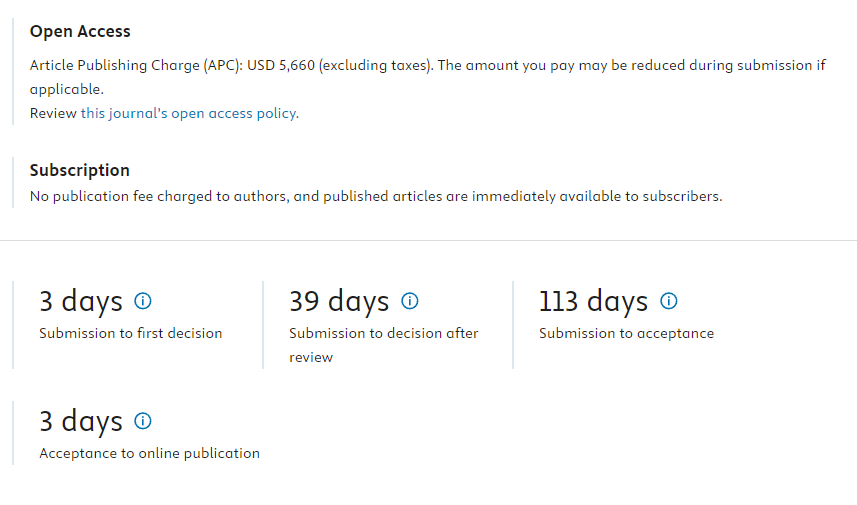The image size is (857, 505).
Task: Show info tooltip icon beside 113 days
Action: click(x=668, y=301)
